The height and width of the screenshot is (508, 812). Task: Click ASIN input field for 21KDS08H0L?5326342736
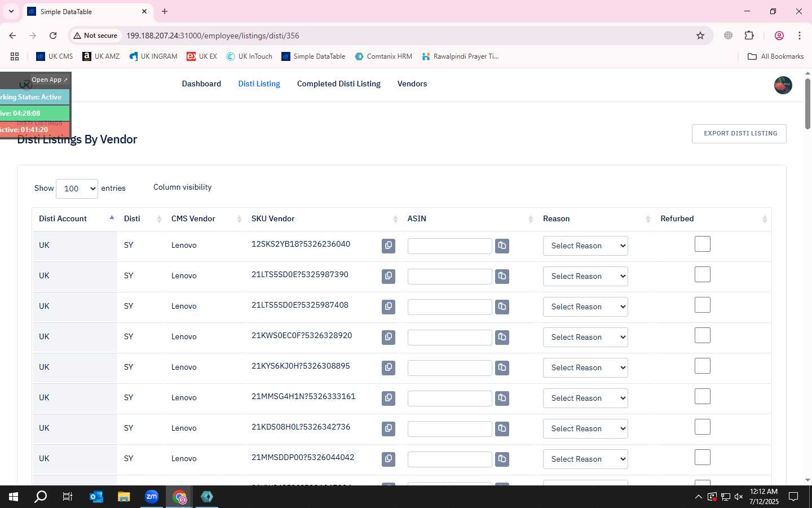coord(450,429)
